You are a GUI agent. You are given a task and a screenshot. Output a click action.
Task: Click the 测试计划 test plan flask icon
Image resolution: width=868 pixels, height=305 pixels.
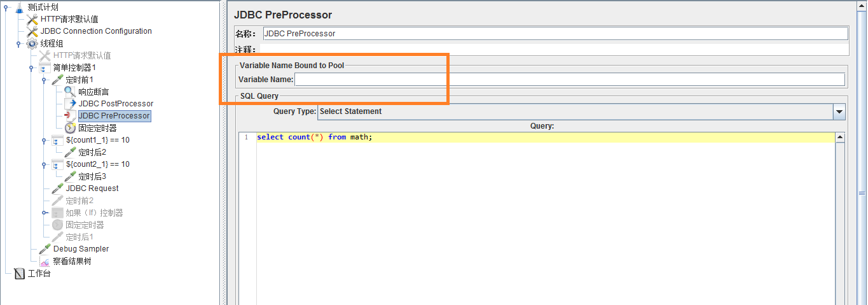pos(19,7)
